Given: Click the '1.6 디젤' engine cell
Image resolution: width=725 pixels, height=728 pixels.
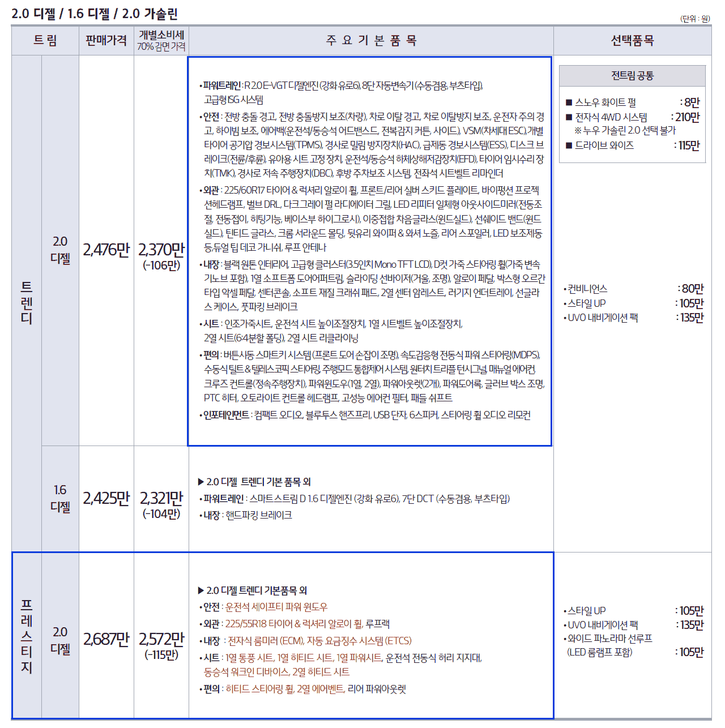Looking at the screenshot, I should 60,498.
